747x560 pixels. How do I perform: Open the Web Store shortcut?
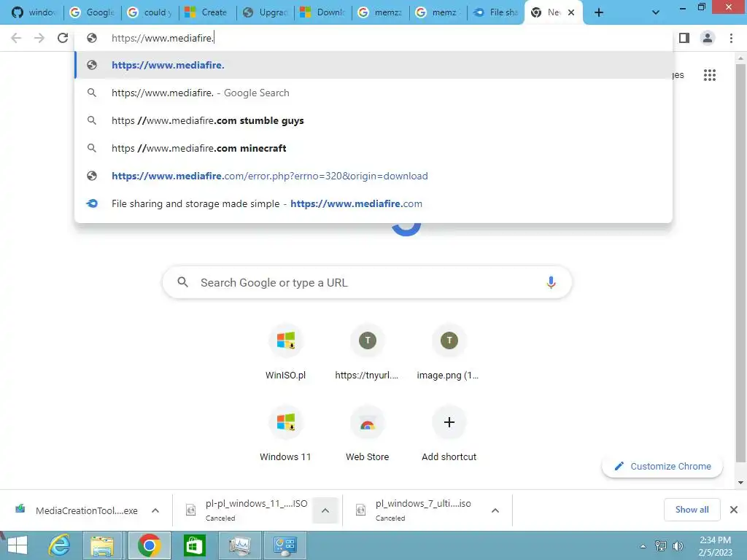[368, 435]
